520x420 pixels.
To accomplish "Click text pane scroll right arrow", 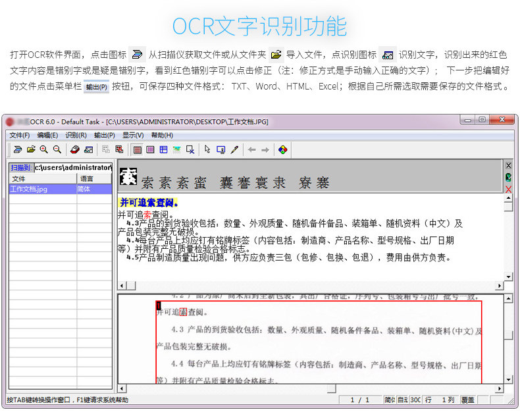I will click(x=500, y=285).
